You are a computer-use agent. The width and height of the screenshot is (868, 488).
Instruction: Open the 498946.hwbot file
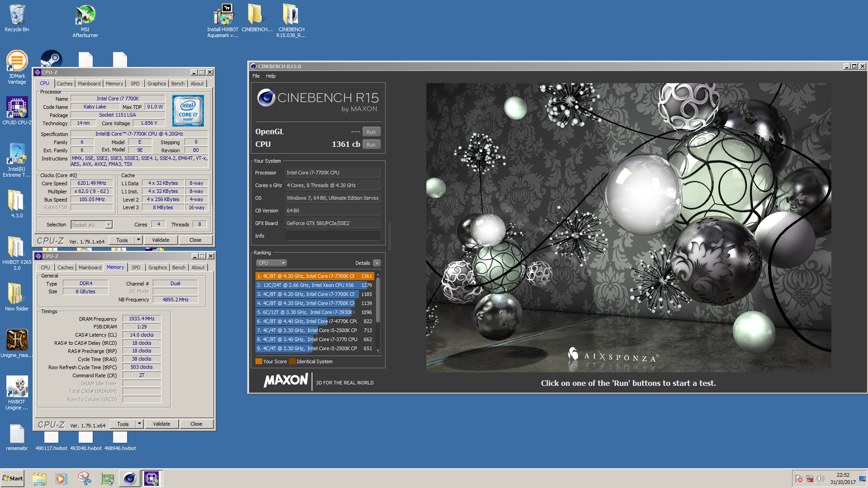(120, 441)
